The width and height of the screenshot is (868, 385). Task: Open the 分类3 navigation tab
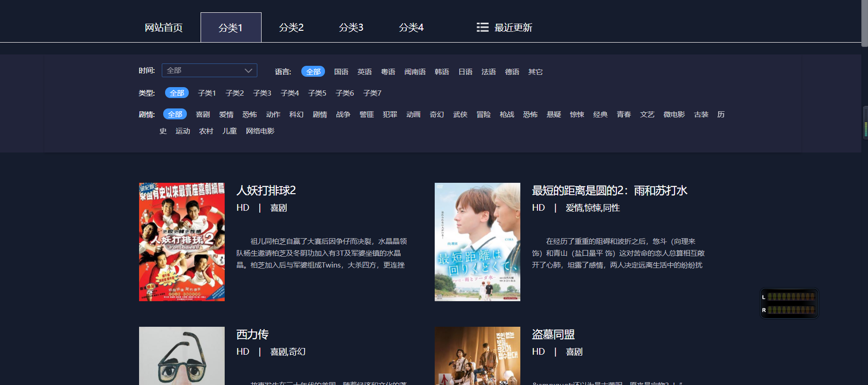(351, 27)
